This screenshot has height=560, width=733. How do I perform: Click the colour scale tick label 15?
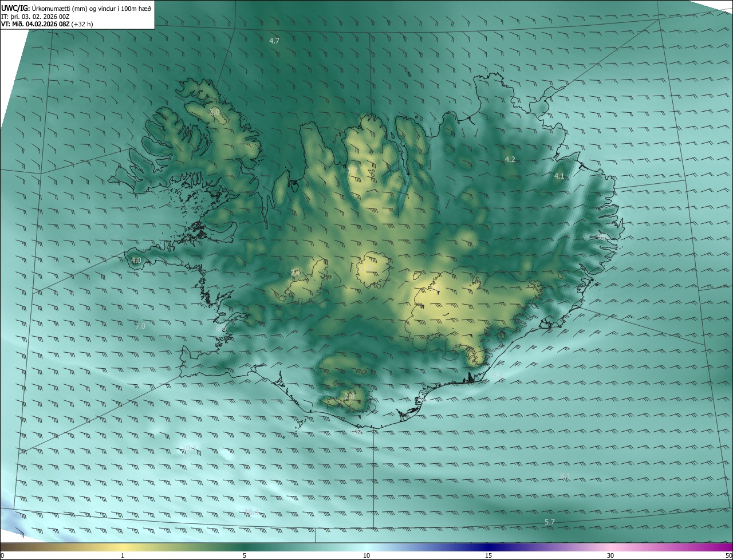[488, 555]
